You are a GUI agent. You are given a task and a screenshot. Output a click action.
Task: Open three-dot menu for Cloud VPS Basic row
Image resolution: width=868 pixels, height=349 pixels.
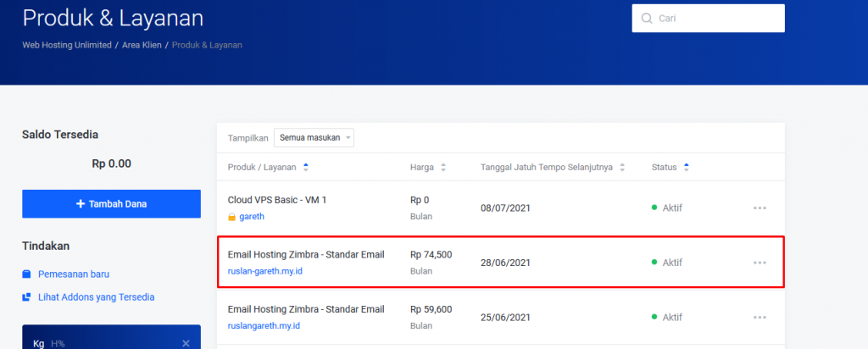(x=759, y=208)
